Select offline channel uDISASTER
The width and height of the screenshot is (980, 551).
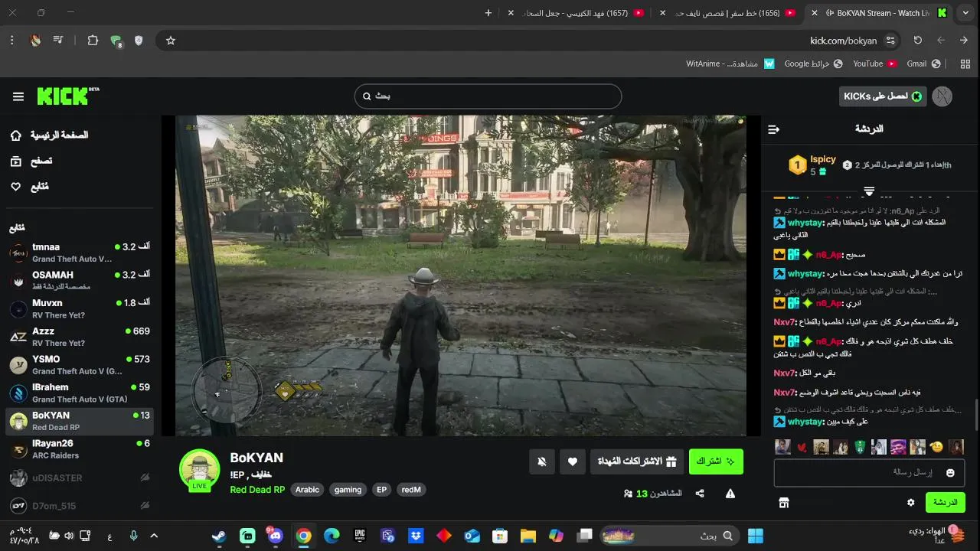pos(80,478)
